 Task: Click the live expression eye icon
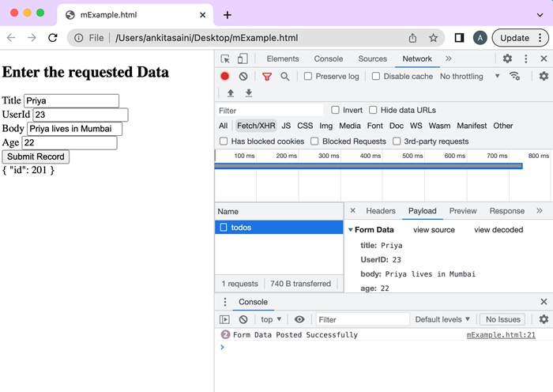(x=299, y=319)
